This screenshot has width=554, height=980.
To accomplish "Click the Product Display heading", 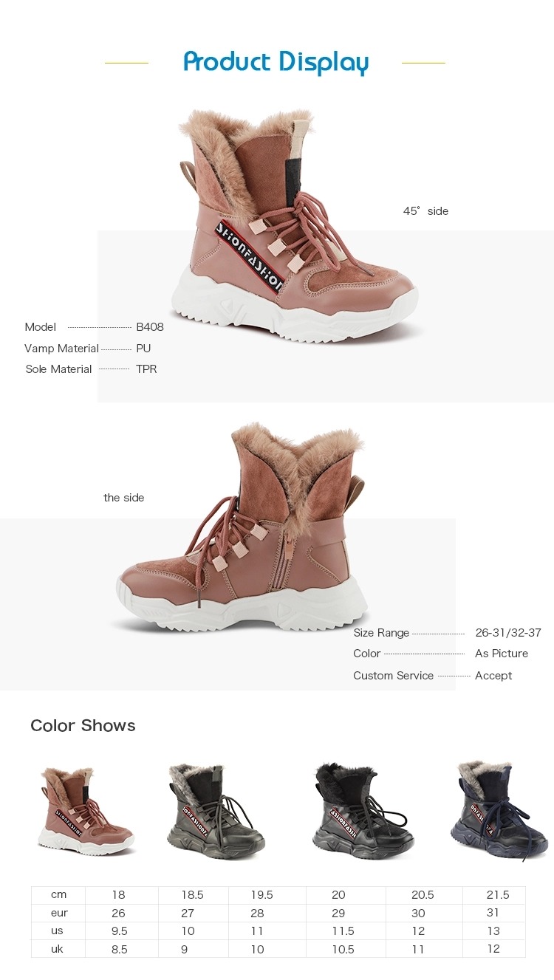I will click(276, 62).
